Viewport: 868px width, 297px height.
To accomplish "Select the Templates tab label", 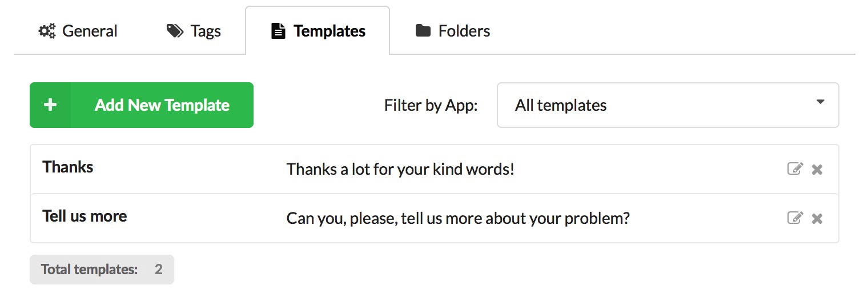I will click(x=329, y=31).
